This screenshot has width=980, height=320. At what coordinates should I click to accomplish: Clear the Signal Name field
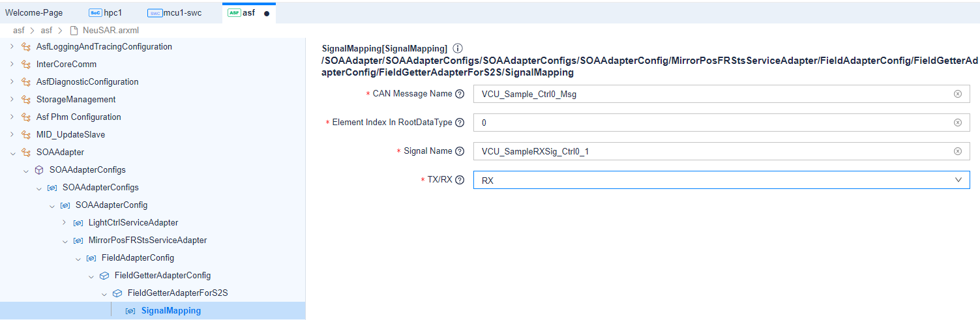click(957, 151)
